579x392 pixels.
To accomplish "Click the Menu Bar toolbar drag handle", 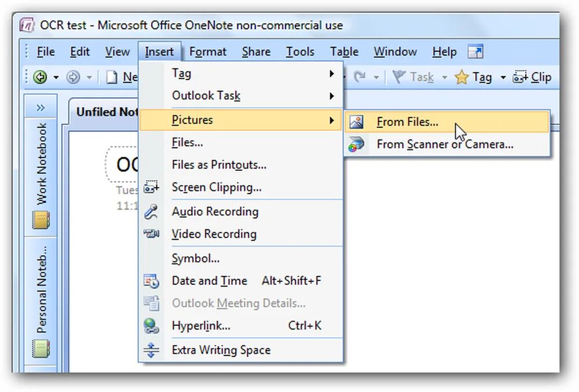I will (x=27, y=52).
